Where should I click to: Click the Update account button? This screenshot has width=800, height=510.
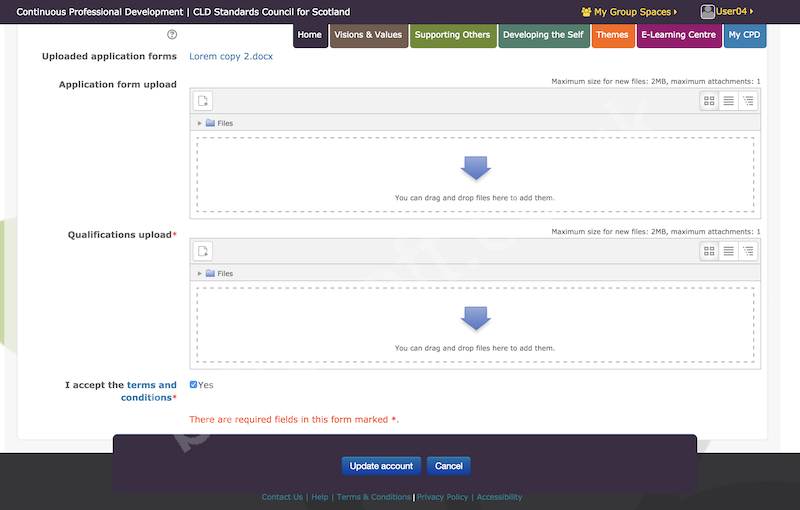[x=381, y=466]
